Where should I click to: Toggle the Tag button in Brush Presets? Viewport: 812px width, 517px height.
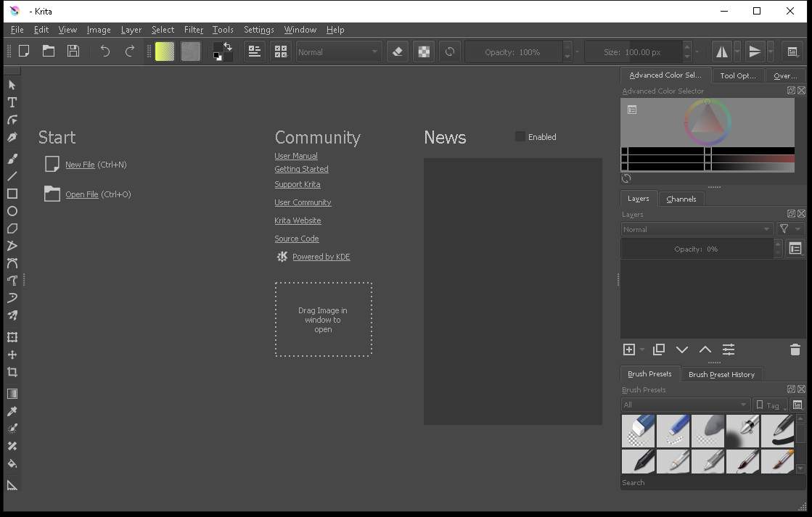770,405
